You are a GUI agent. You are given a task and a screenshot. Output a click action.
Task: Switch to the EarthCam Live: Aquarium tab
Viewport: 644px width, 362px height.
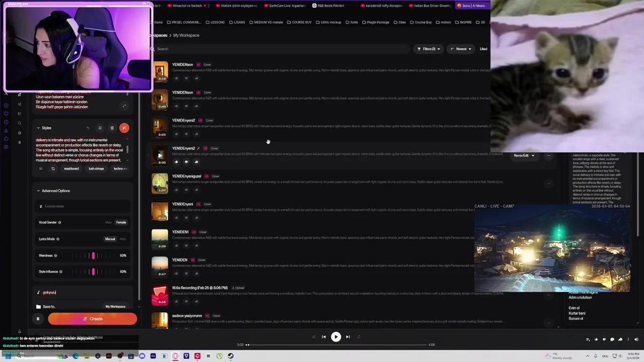click(284, 6)
